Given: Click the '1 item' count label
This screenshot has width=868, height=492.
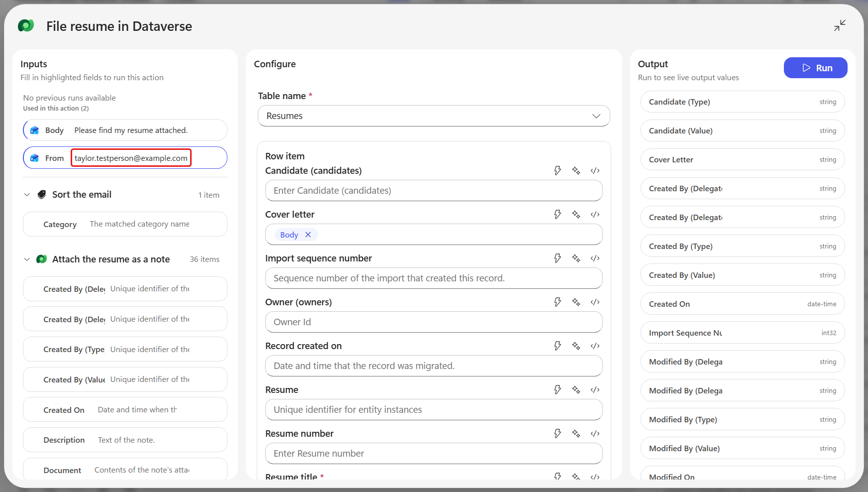Looking at the screenshot, I should tap(209, 195).
